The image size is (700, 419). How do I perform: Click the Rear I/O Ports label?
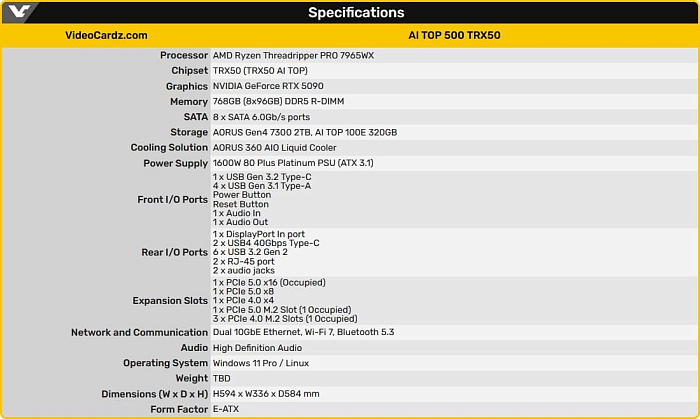coord(175,252)
